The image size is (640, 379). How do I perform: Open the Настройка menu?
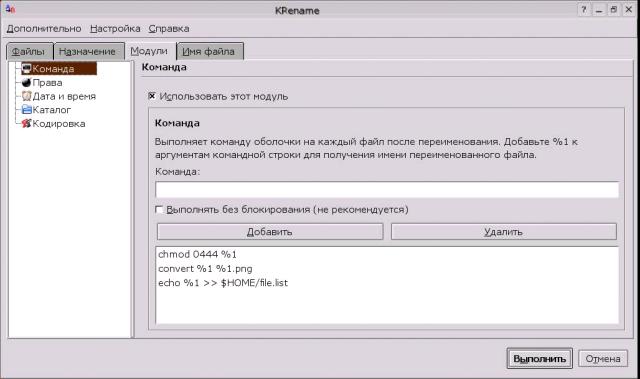pos(115,29)
